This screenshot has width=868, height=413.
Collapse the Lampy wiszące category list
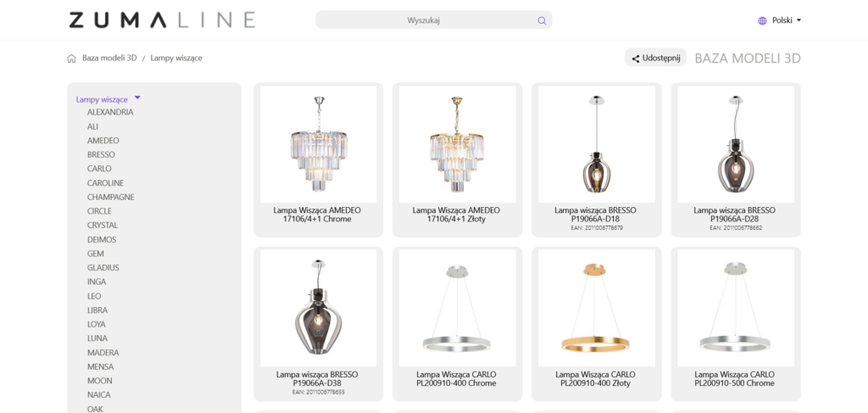137,98
